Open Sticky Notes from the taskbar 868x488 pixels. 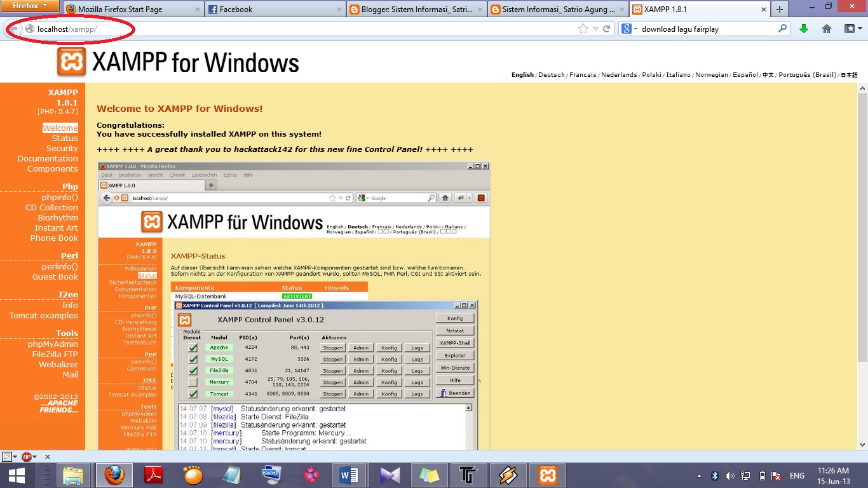(x=429, y=475)
